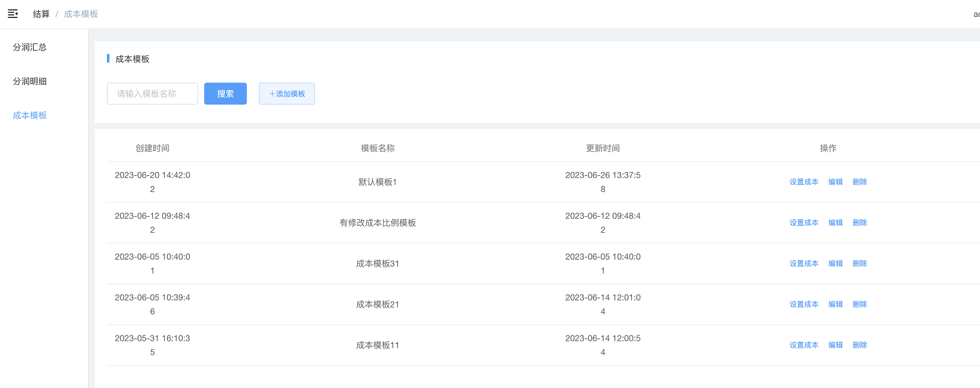Click 设置成本 for 有修改成本比例模板
This screenshot has width=980, height=388.
(804, 223)
